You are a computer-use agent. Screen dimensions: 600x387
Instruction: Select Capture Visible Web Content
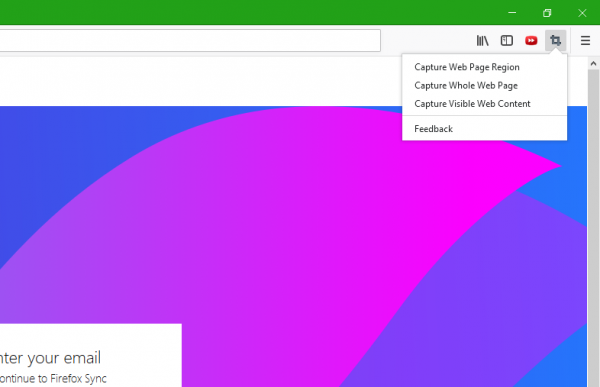472,104
